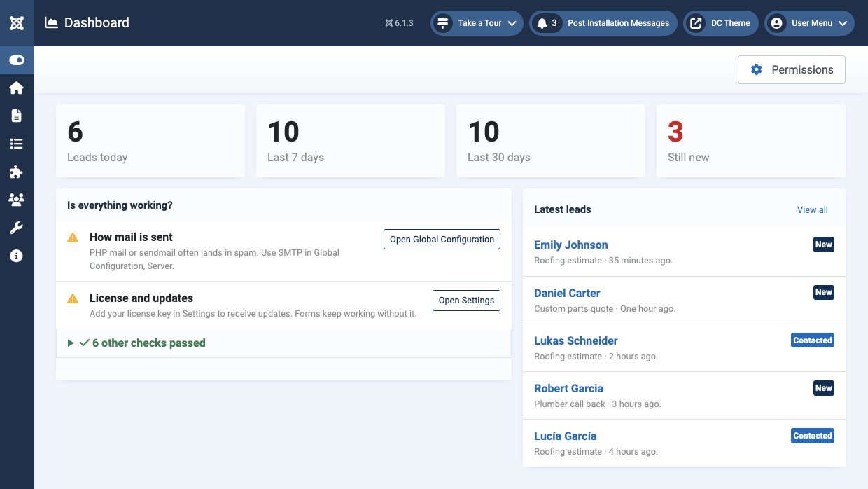This screenshot has height=489, width=868.
Task: Click the Last 30 days stat card
Action: (x=551, y=141)
